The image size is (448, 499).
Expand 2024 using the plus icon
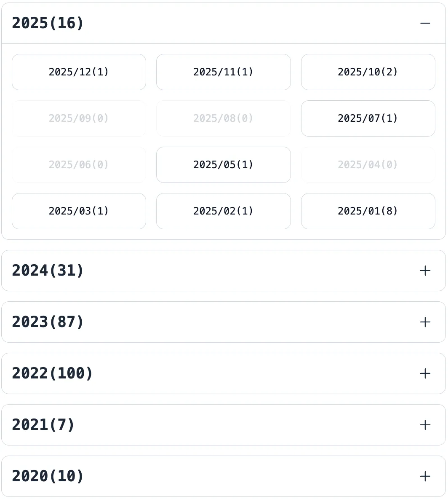[x=425, y=271]
